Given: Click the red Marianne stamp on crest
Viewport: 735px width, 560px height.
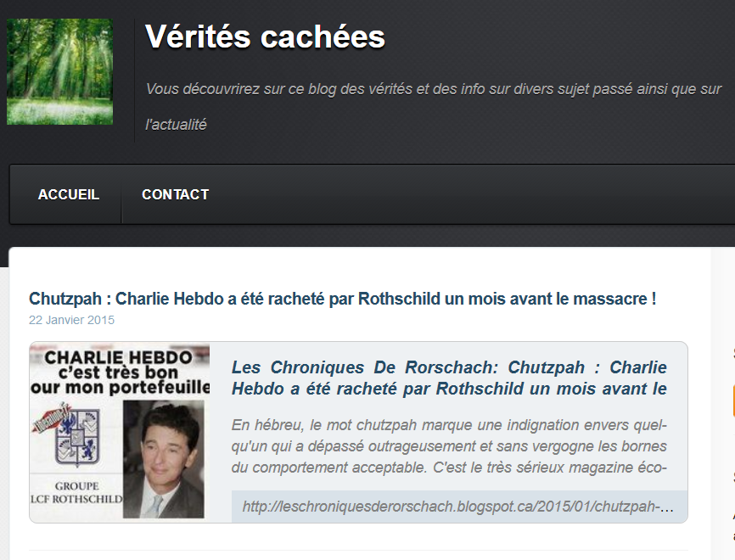Looking at the screenshot, I should pos(50,418).
